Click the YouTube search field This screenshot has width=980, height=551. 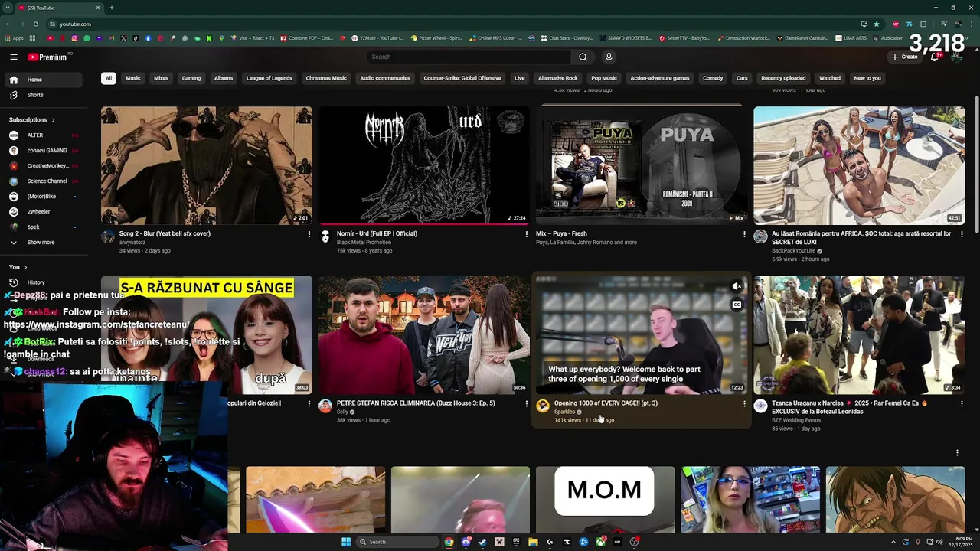[469, 57]
